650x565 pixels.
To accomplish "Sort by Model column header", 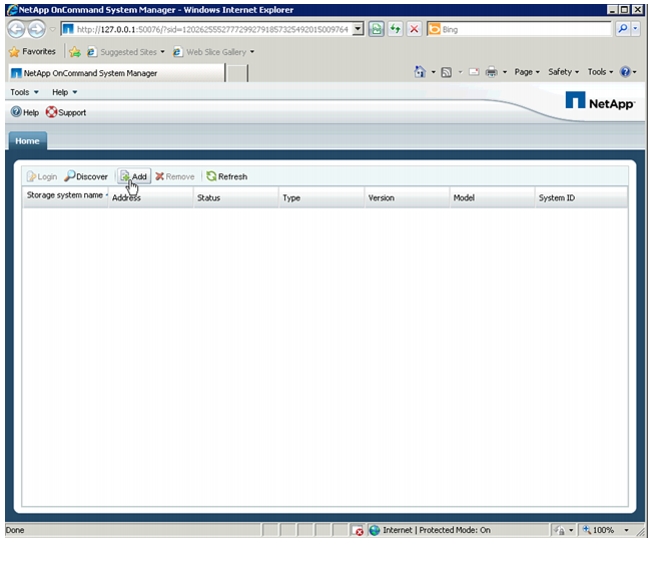I will (492, 198).
